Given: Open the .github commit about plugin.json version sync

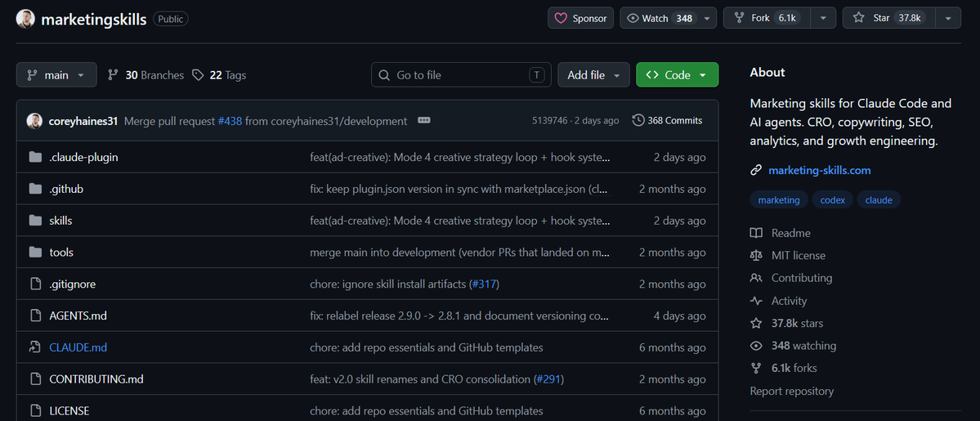Looking at the screenshot, I should (459, 189).
